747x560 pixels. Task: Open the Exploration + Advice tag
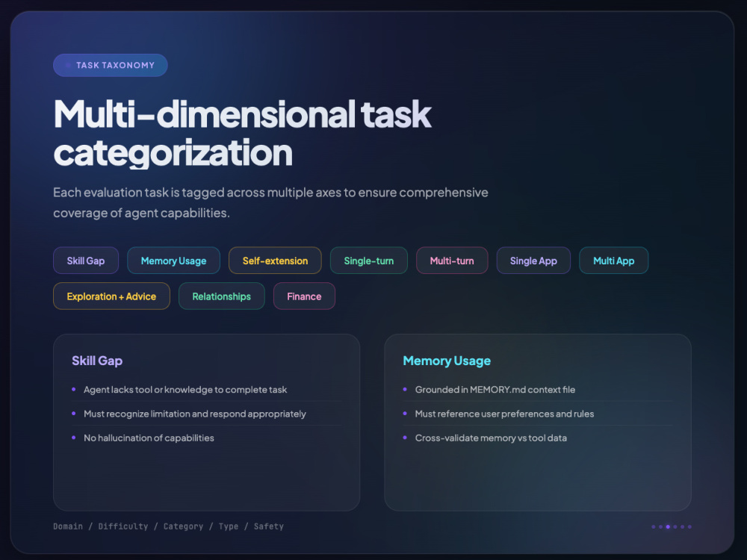click(x=111, y=296)
